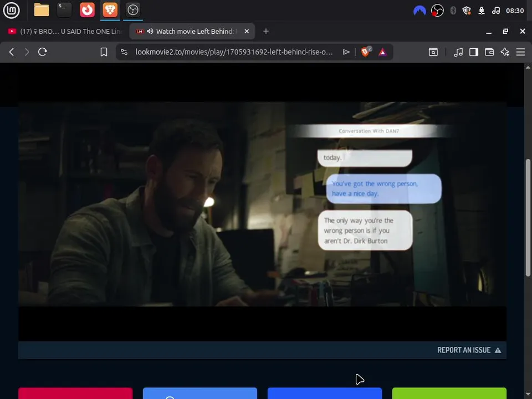Click the send/share arrow in address bar
The height and width of the screenshot is (399, 532).
point(346,52)
